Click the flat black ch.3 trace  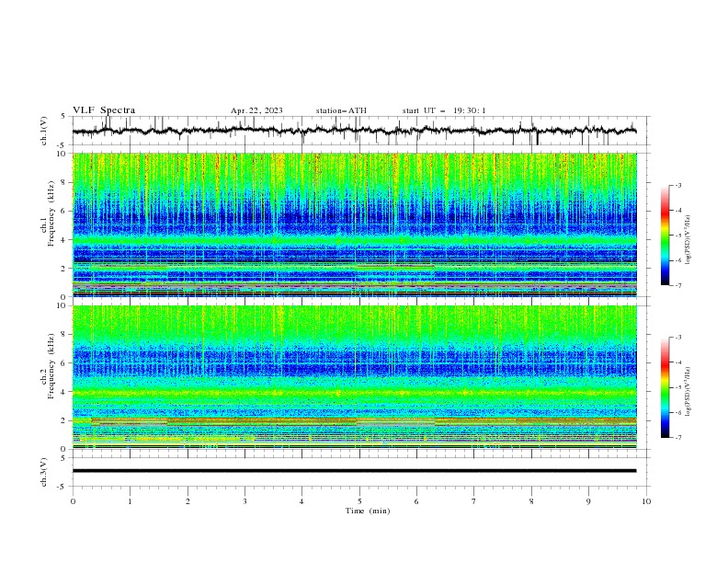point(354,471)
